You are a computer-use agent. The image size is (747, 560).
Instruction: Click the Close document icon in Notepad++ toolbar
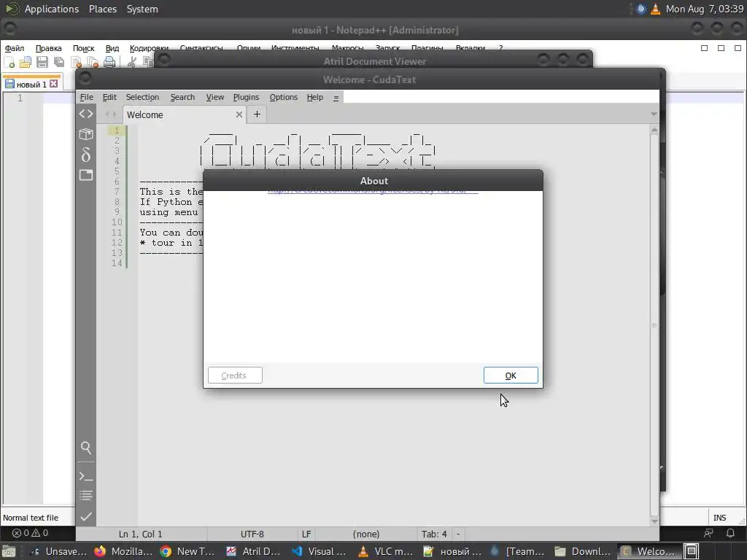tap(76, 62)
